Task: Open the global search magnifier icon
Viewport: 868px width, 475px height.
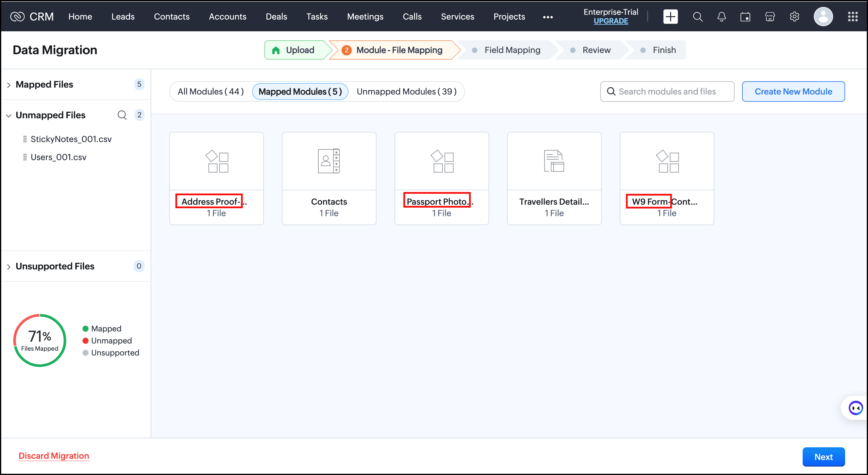Action: click(698, 17)
